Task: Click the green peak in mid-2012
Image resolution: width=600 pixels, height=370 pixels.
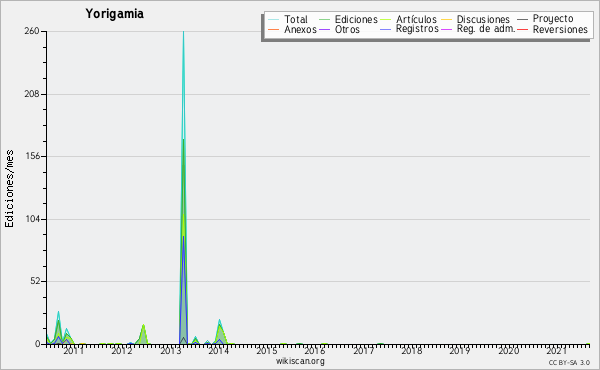Action: coord(143,325)
